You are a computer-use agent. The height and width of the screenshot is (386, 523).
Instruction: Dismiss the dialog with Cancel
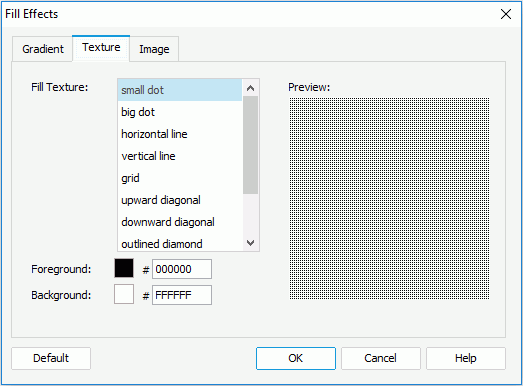click(x=381, y=358)
